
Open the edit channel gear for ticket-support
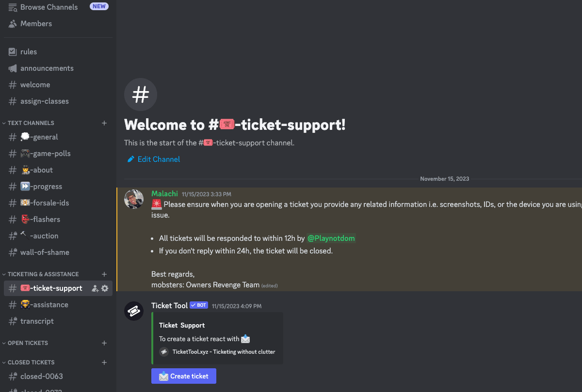[105, 288]
